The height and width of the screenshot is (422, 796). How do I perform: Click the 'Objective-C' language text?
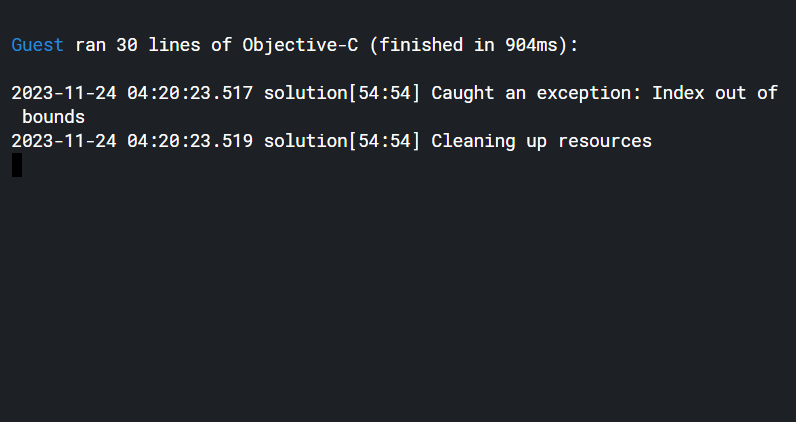pyautogui.click(x=300, y=46)
